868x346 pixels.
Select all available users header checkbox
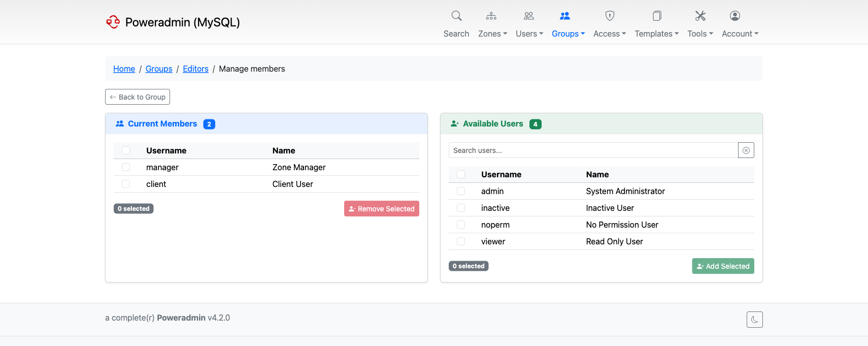point(461,174)
